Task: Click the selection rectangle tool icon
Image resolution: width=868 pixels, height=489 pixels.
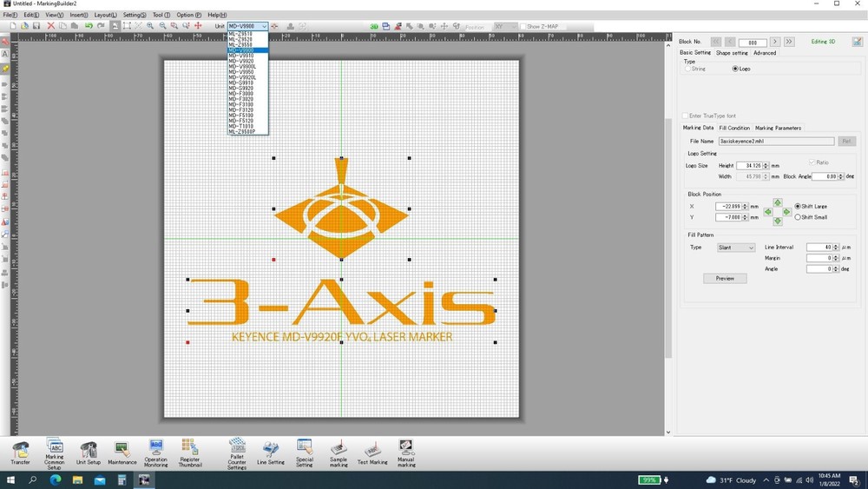Action: tap(127, 26)
